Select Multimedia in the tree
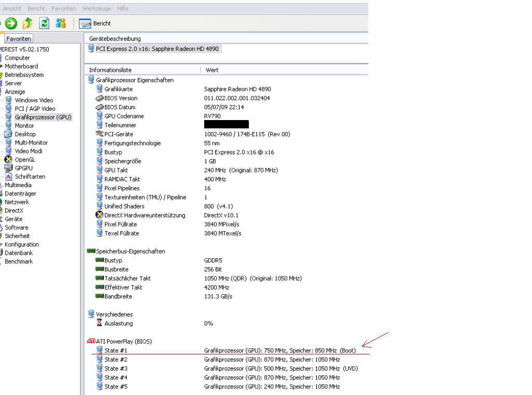This screenshot has width=532, height=395. [x=18, y=185]
